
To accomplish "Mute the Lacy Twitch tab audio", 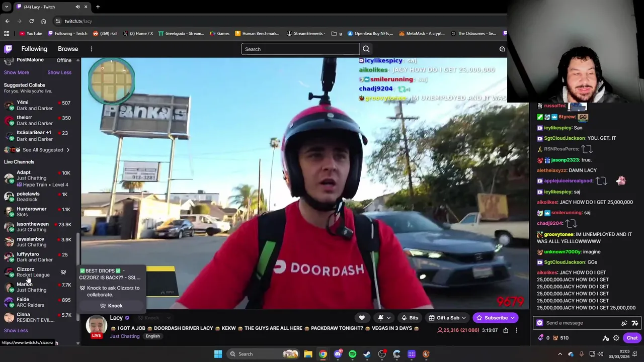I will click(x=77, y=7).
